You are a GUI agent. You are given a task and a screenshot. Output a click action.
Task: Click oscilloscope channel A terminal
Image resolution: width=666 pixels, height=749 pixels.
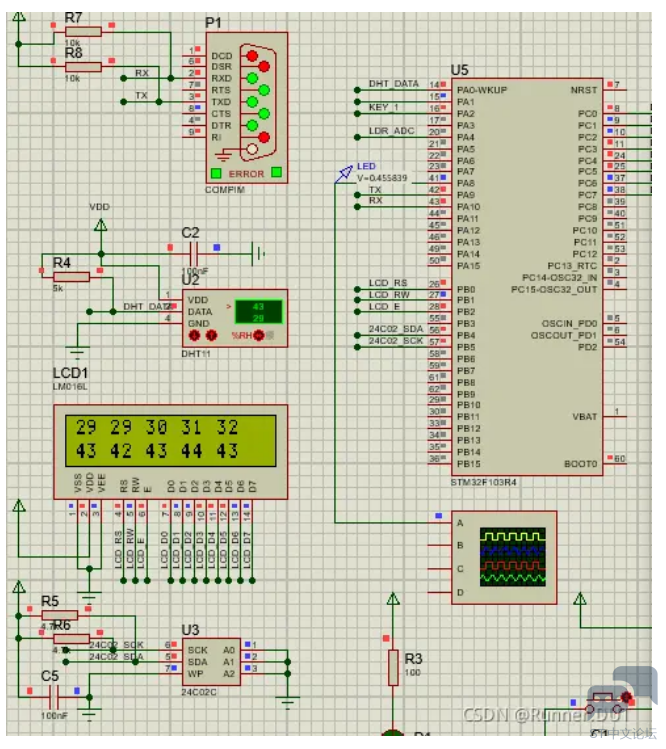click(x=460, y=523)
